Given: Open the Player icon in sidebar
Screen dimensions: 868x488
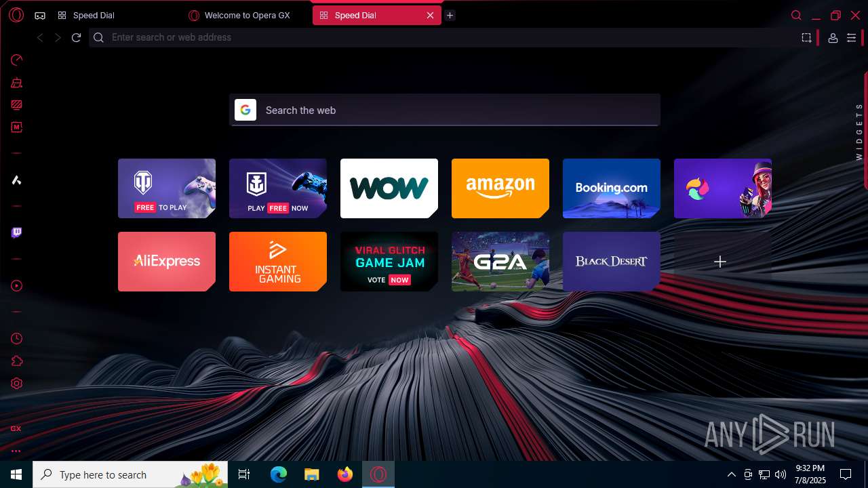Looking at the screenshot, I should click(x=16, y=285).
